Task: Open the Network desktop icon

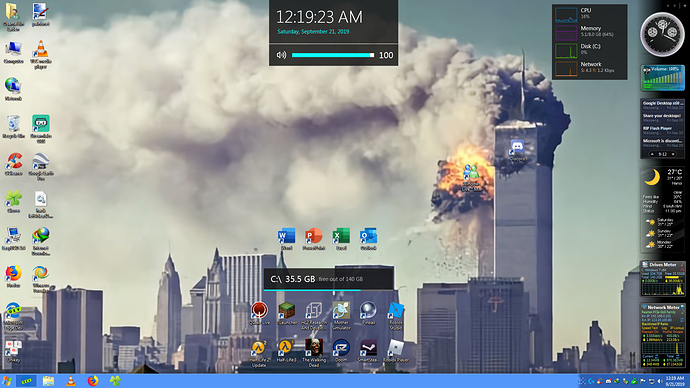Action: 13,89
